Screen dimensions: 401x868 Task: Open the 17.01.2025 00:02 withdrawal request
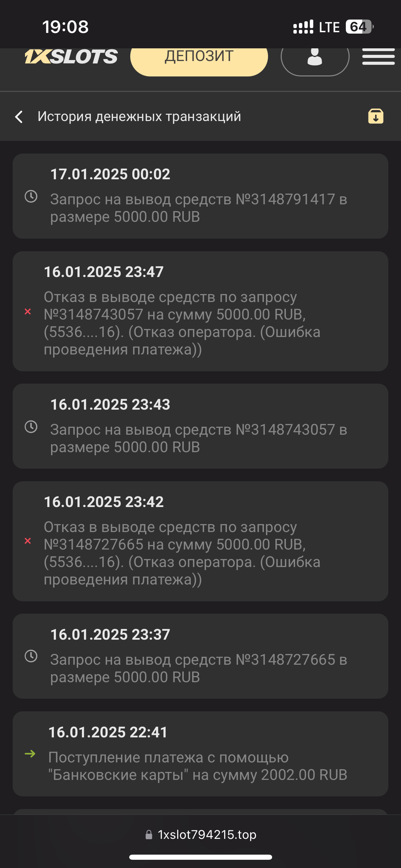pos(200,196)
